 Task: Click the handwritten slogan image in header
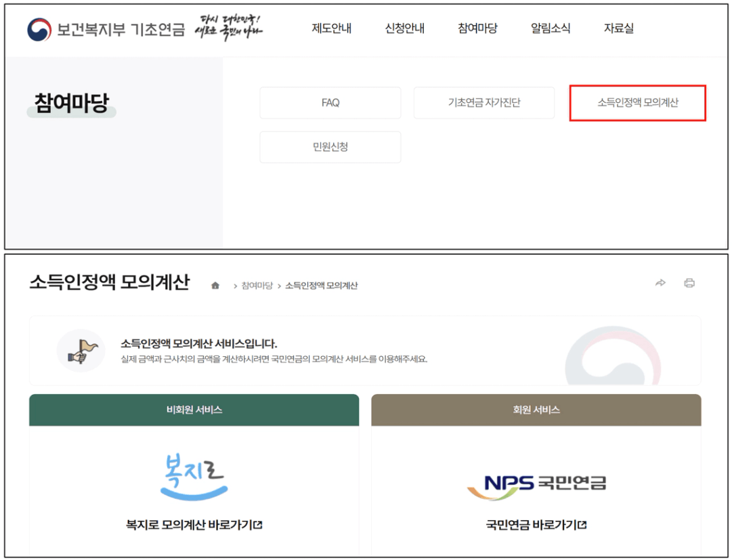click(228, 27)
